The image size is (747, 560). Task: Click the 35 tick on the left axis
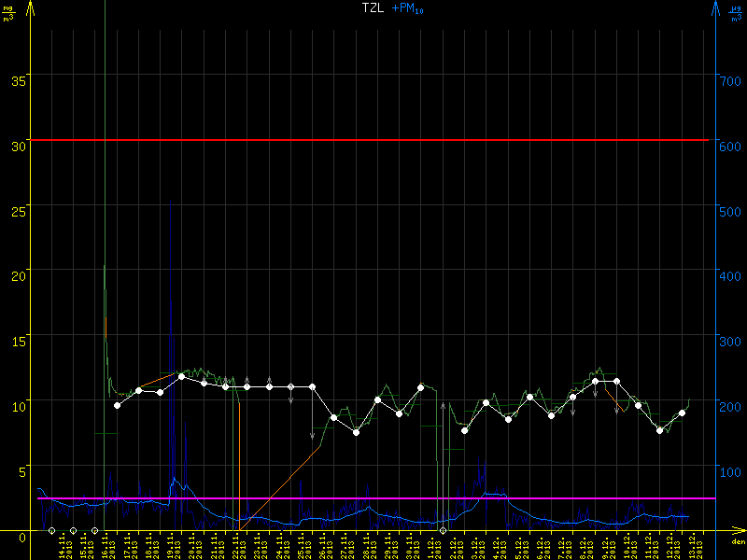(x=17, y=80)
